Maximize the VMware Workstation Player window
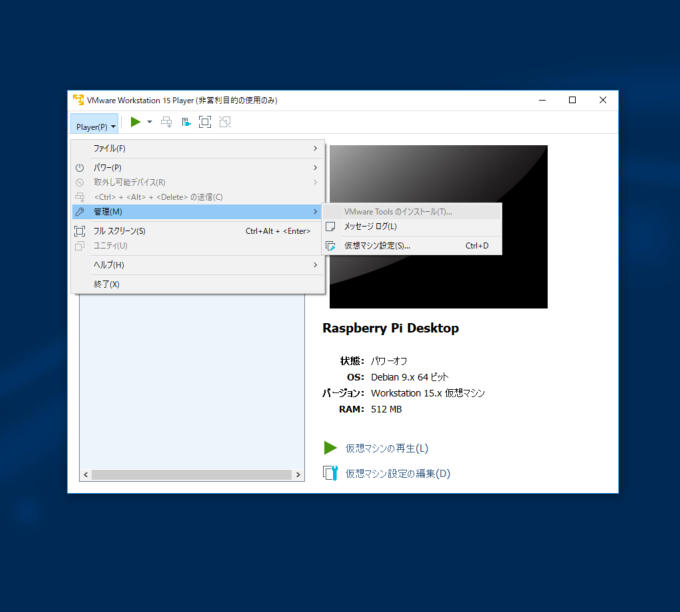 click(572, 100)
